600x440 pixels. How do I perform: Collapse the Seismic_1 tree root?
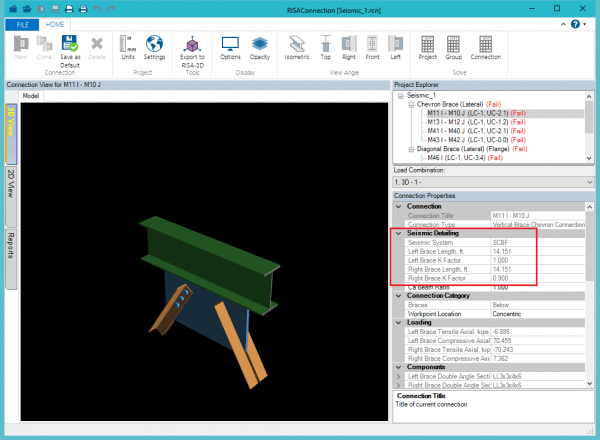400,96
